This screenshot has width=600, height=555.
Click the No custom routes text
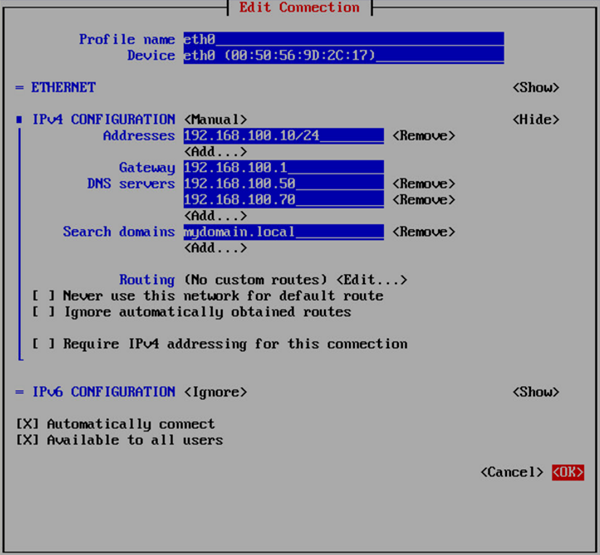tap(256, 280)
